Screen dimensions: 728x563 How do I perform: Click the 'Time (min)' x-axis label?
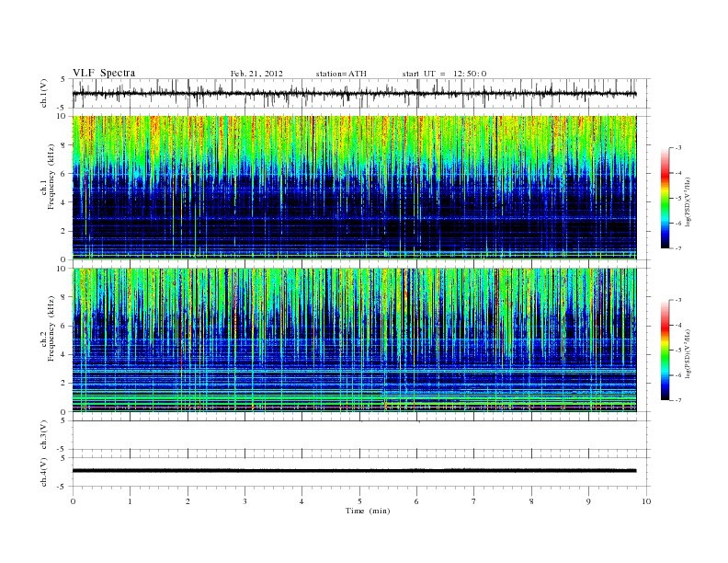(x=368, y=511)
